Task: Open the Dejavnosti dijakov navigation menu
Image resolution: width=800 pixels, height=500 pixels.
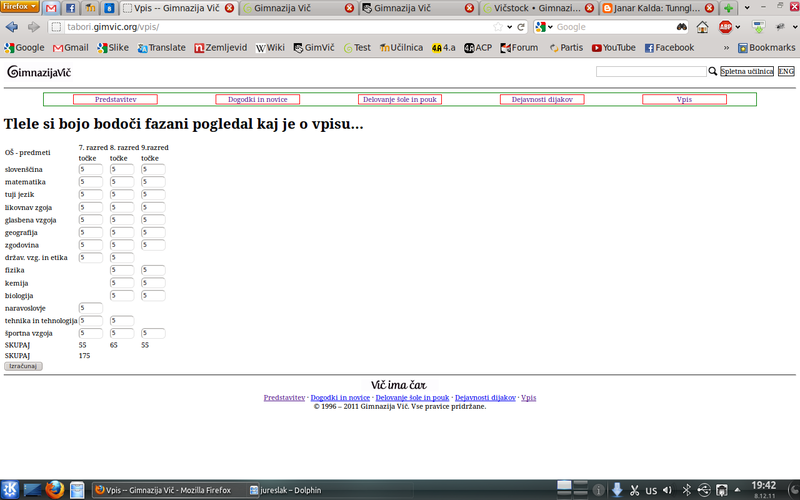Action: pos(542,99)
